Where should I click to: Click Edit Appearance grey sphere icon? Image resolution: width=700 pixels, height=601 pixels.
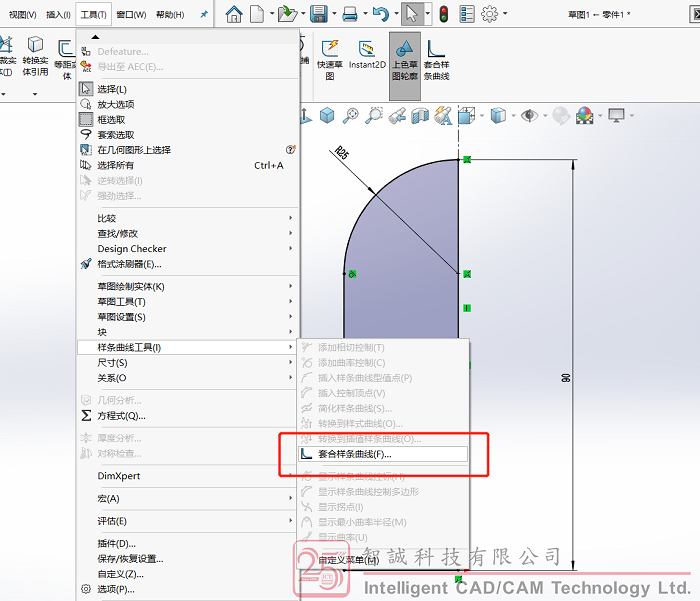pyautogui.click(x=561, y=116)
